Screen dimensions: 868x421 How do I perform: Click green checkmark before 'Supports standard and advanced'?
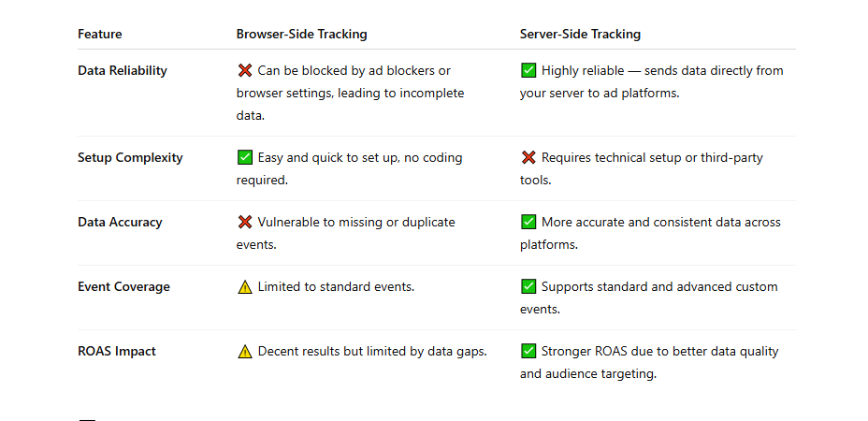point(528,287)
